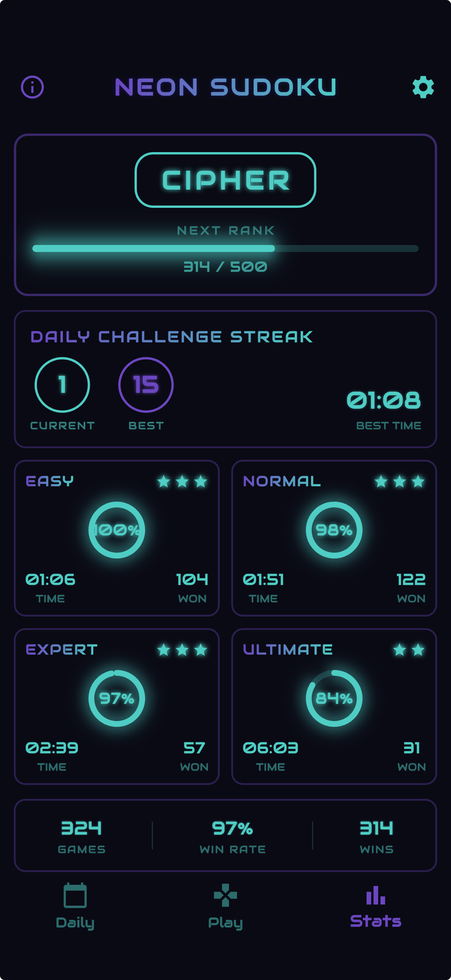Open settings via the gear icon
451x980 pixels.
(423, 87)
